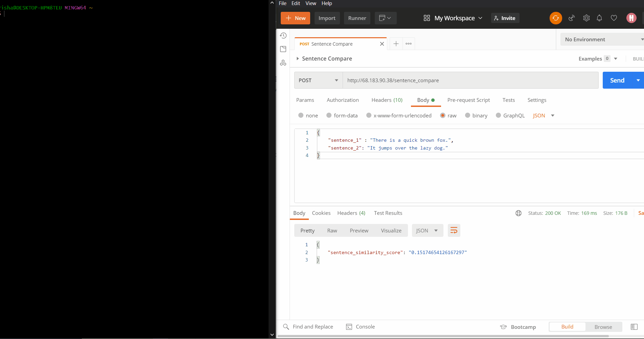Toggle line wrapping in the response viewer
Screen dimensions: 644x339
pos(454,230)
